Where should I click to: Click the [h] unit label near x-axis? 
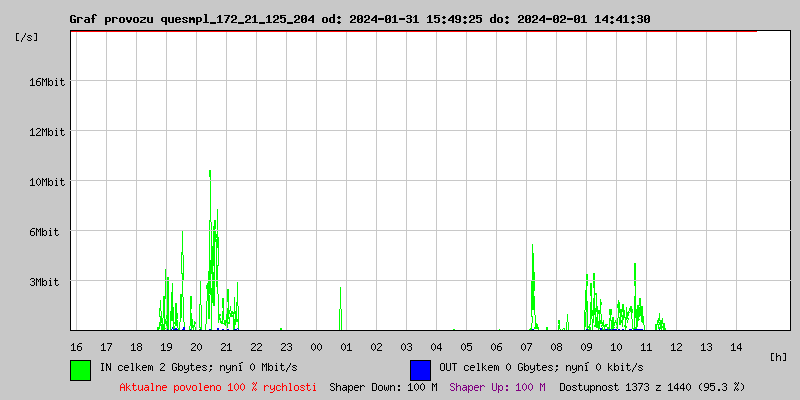pos(778,357)
